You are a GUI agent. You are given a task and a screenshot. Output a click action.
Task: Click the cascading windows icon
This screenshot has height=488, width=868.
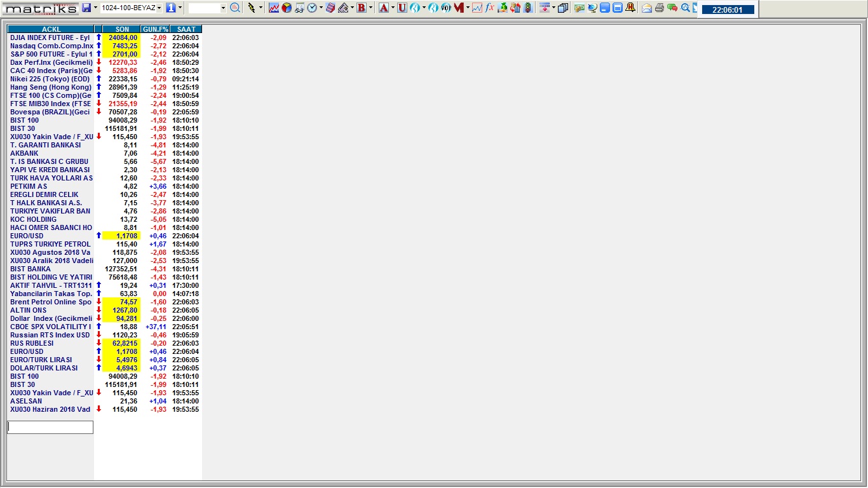click(x=563, y=8)
